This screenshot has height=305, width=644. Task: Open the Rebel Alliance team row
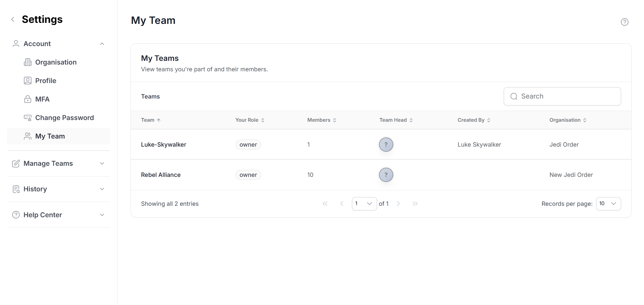tap(161, 175)
